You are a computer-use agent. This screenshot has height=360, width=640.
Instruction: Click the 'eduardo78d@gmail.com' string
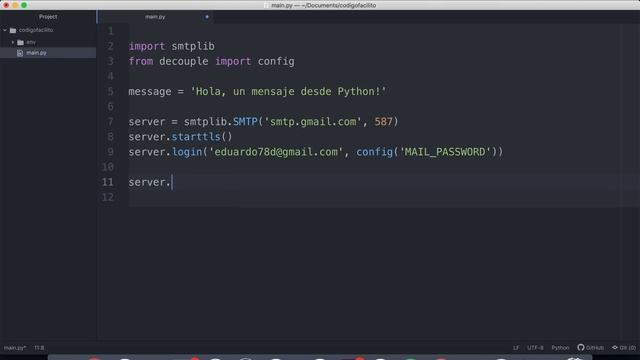(276, 152)
